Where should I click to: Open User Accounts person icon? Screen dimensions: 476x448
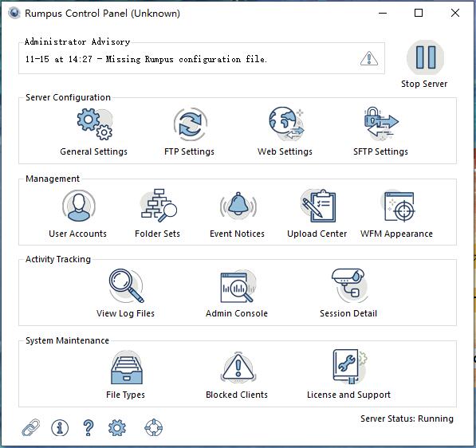[x=79, y=206]
